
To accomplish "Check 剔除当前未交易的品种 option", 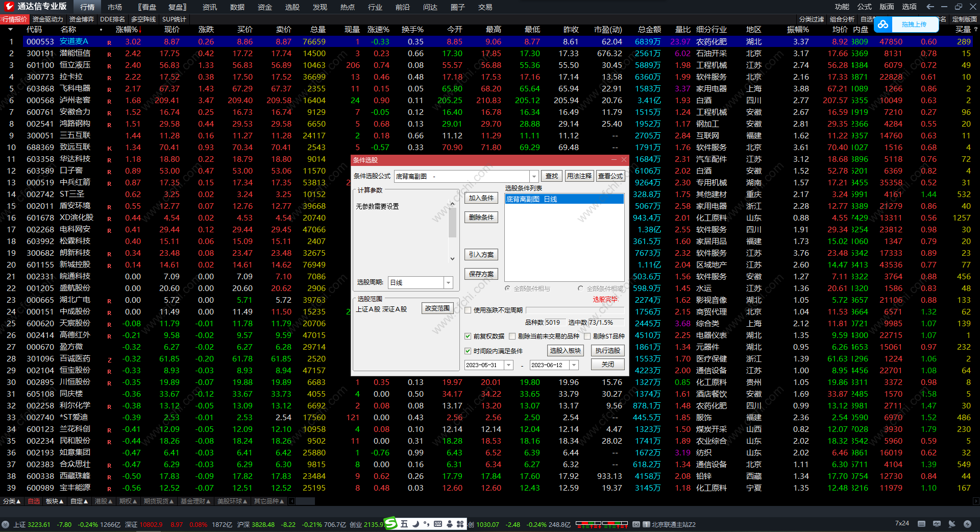I will (512, 336).
